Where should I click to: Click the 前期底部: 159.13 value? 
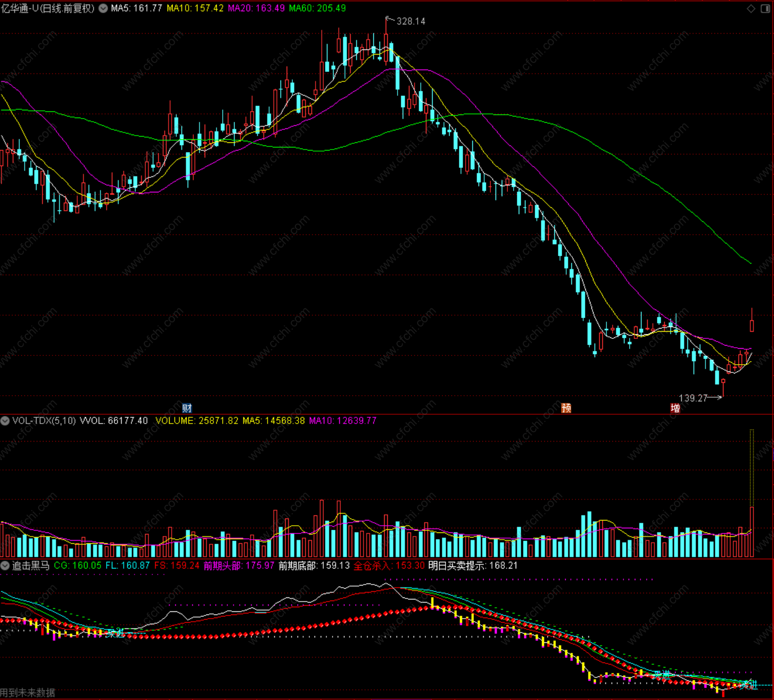[x=314, y=565]
